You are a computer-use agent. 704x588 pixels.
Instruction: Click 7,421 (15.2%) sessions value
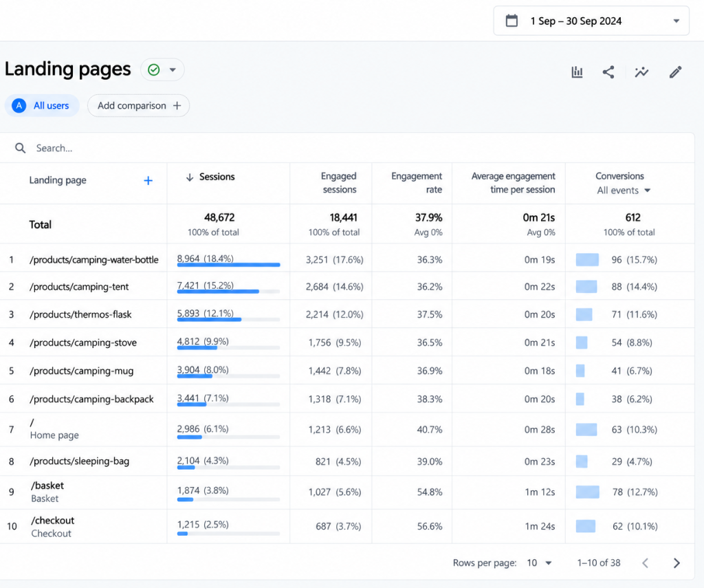(x=205, y=285)
